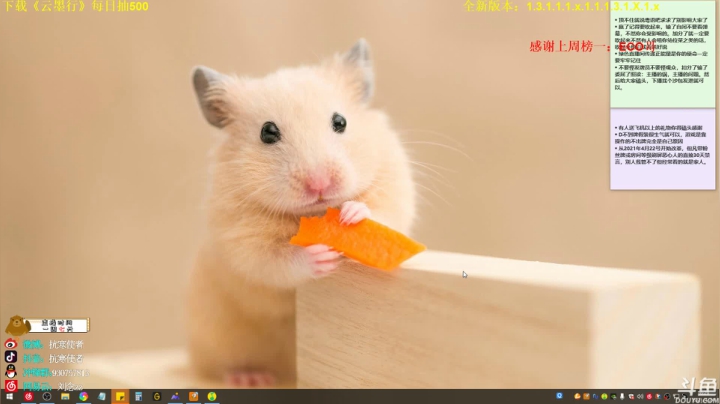This screenshot has height=404, width=720.
Task: Click the red '感谢上周榜一' text
Action: click(568, 46)
